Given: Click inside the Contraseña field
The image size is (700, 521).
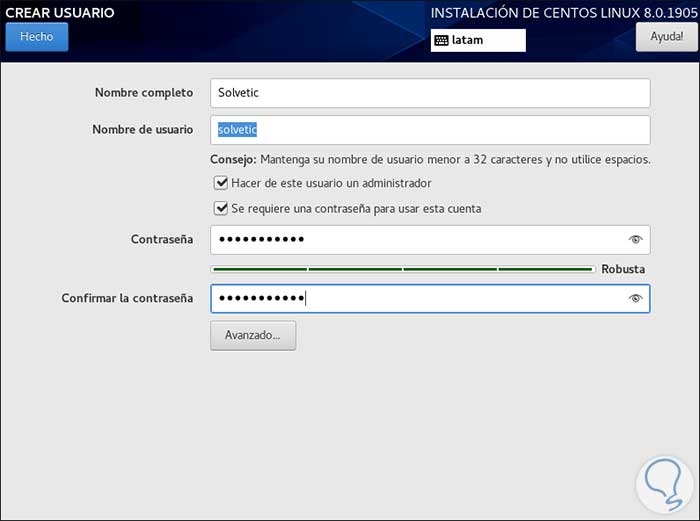Looking at the screenshot, I should click(x=430, y=240).
